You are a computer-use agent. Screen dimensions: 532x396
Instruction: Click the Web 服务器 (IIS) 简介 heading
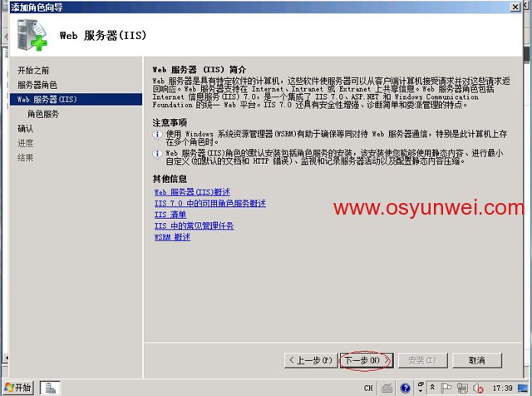click(x=199, y=70)
